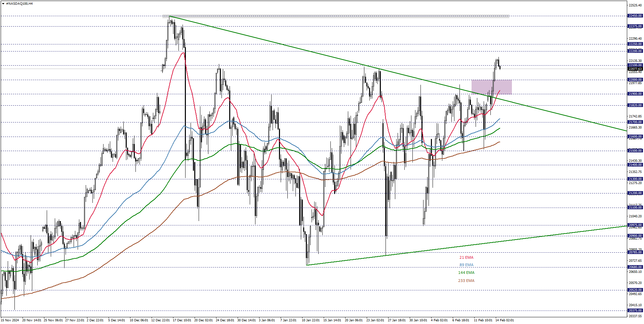Click the 21700.00 price level label
The height and width of the screenshot is (324, 644).
(635, 122)
